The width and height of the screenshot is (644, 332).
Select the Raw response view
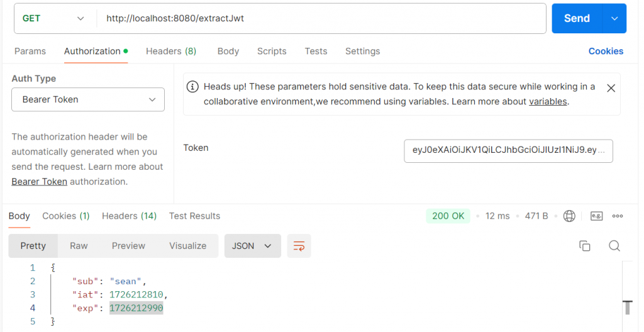point(79,246)
